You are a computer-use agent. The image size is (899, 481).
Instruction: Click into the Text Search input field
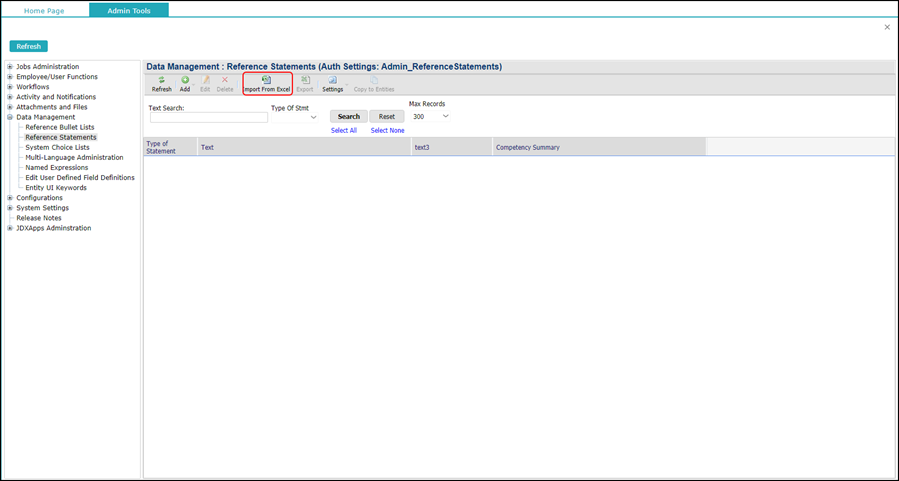point(208,117)
